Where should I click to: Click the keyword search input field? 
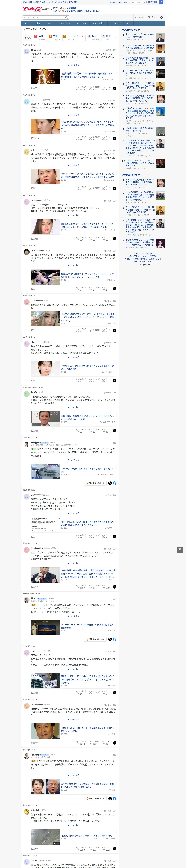point(44,18)
